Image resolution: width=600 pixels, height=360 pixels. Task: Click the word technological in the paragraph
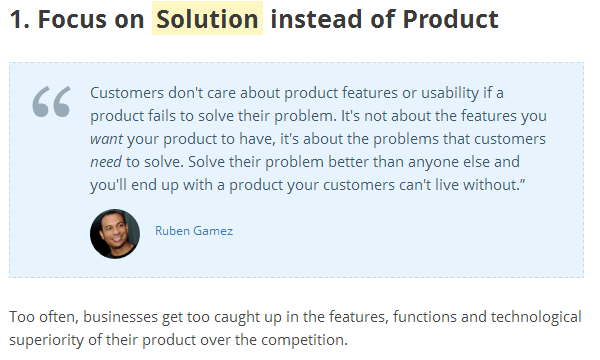(x=536, y=317)
